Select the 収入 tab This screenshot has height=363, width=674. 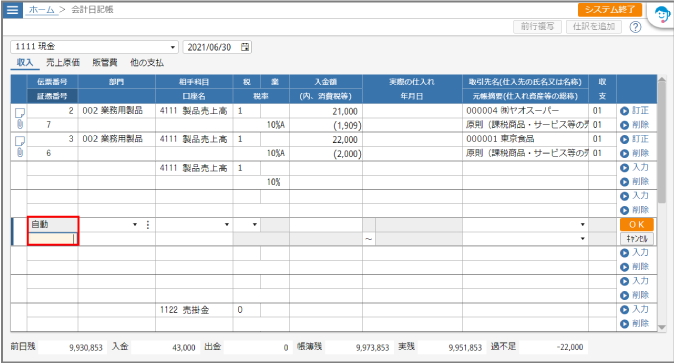coord(25,63)
